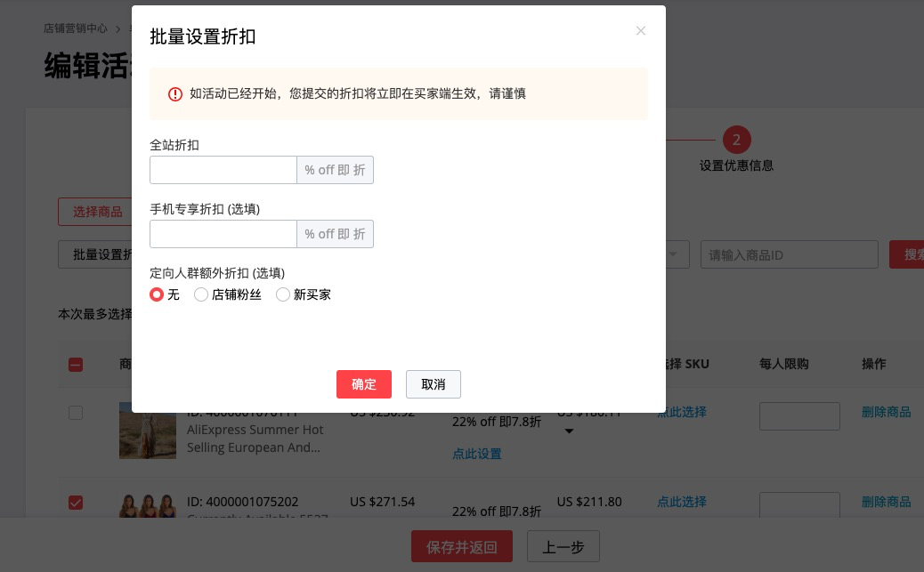Click the red warning icon in notice

(175, 94)
